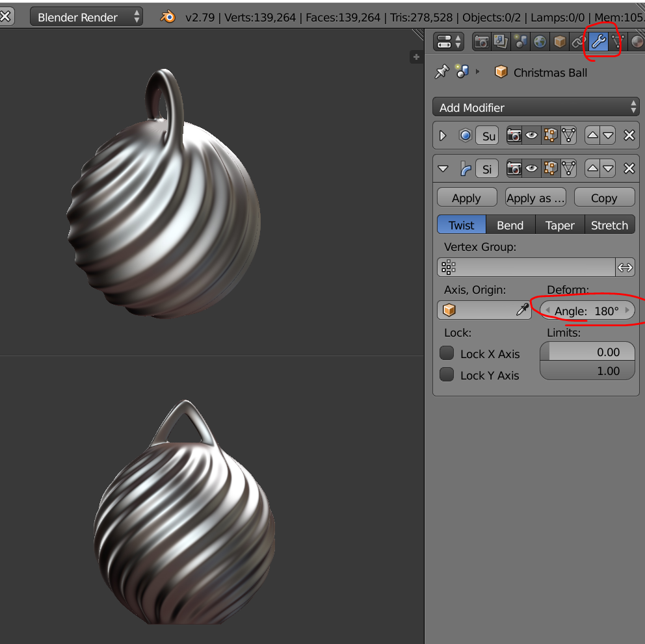The image size is (645, 644).
Task: Toggle Simple Deform modifier render camera
Action: click(514, 168)
